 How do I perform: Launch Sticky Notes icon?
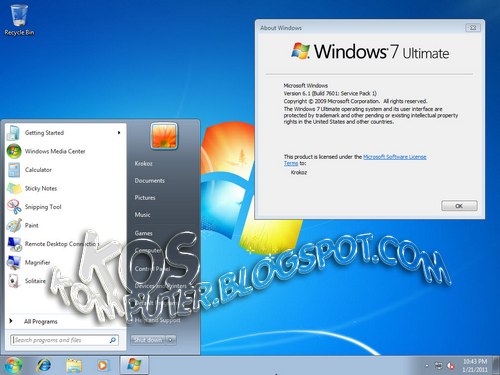tap(14, 188)
